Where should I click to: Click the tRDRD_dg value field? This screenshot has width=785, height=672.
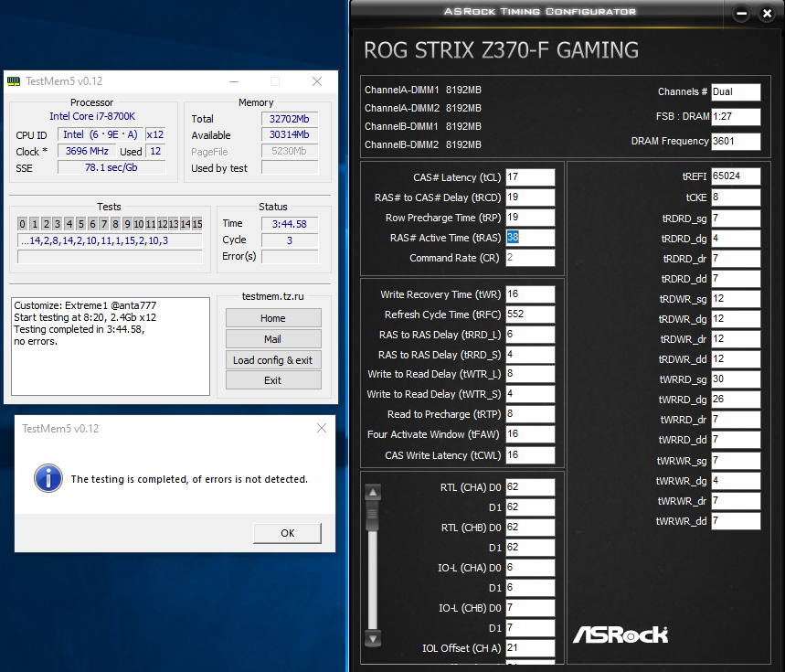736,239
